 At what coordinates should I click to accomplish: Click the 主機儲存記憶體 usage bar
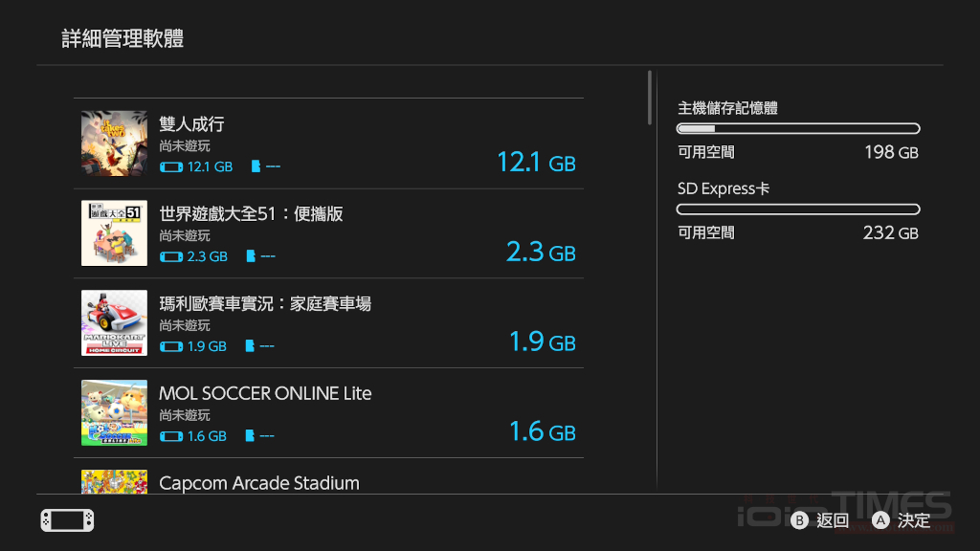click(x=798, y=128)
